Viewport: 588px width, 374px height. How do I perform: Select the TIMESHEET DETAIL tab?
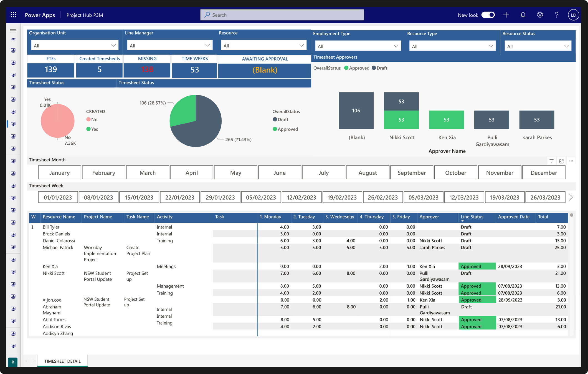62,361
